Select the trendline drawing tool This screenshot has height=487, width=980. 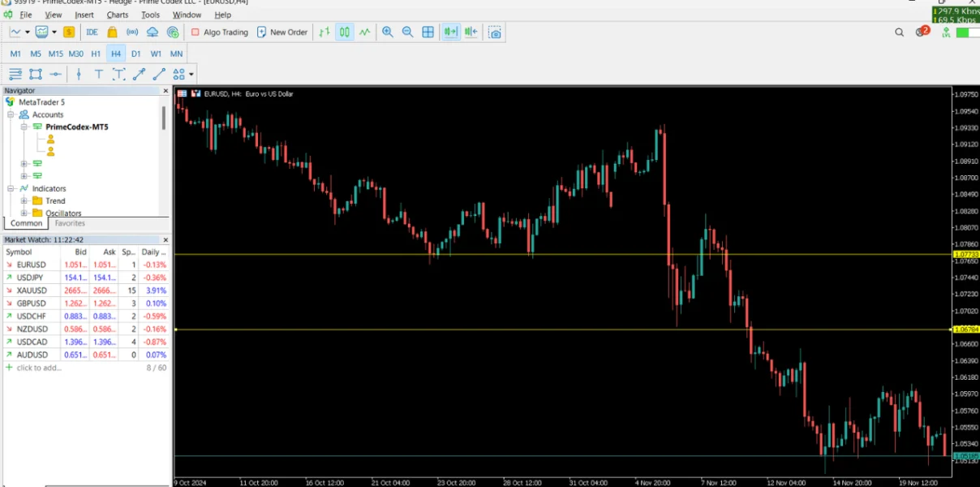pos(139,74)
